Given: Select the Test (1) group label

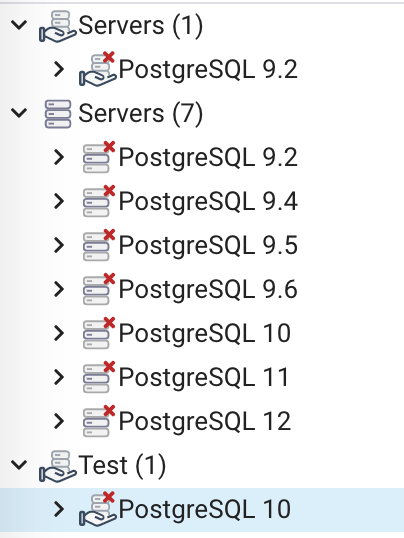Looking at the screenshot, I should pos(122,466).
